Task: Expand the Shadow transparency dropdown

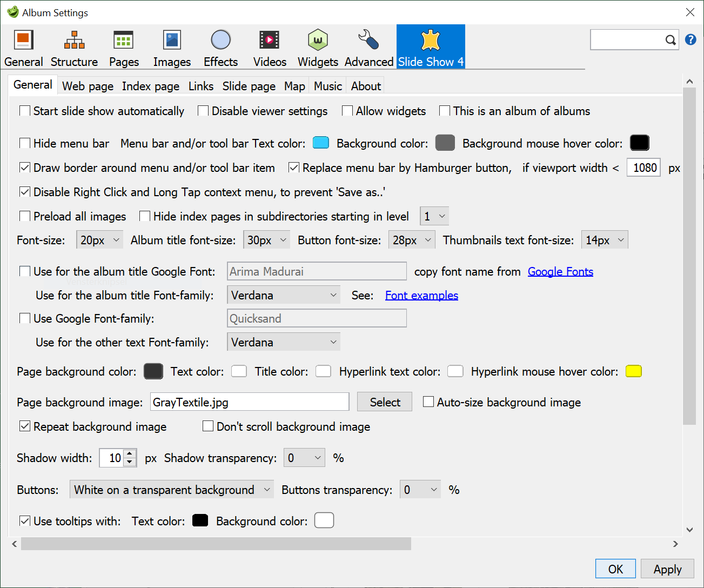Action: (x=305, y=458)
